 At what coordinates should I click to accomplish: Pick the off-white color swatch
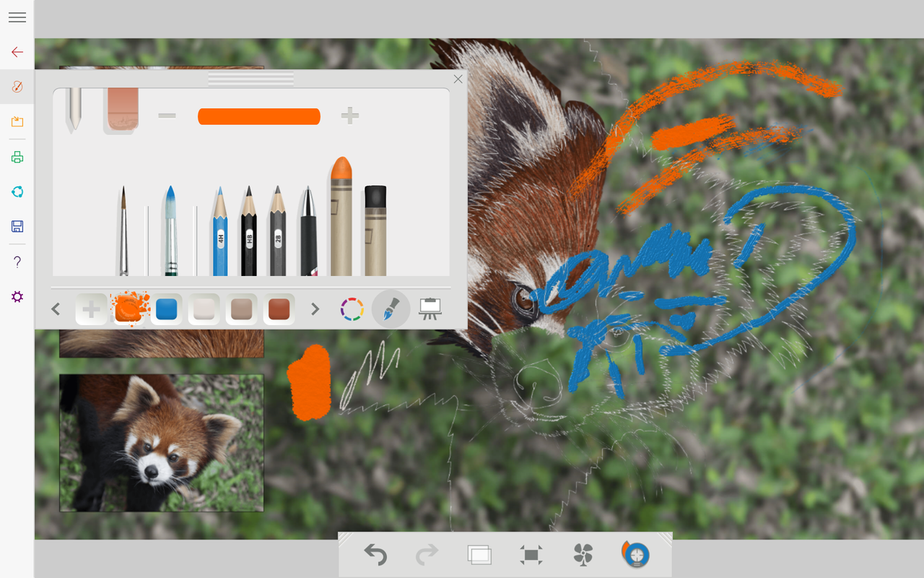tap(204, 309)
